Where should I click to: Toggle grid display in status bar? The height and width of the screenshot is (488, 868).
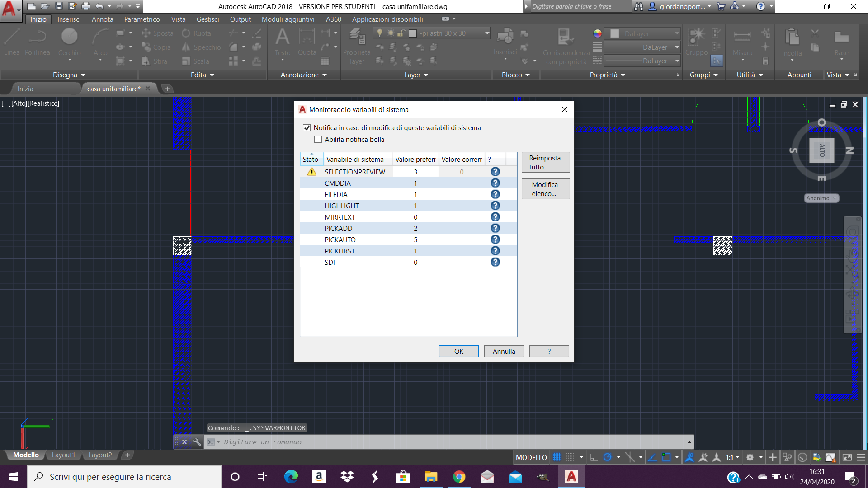coord(557,457)
